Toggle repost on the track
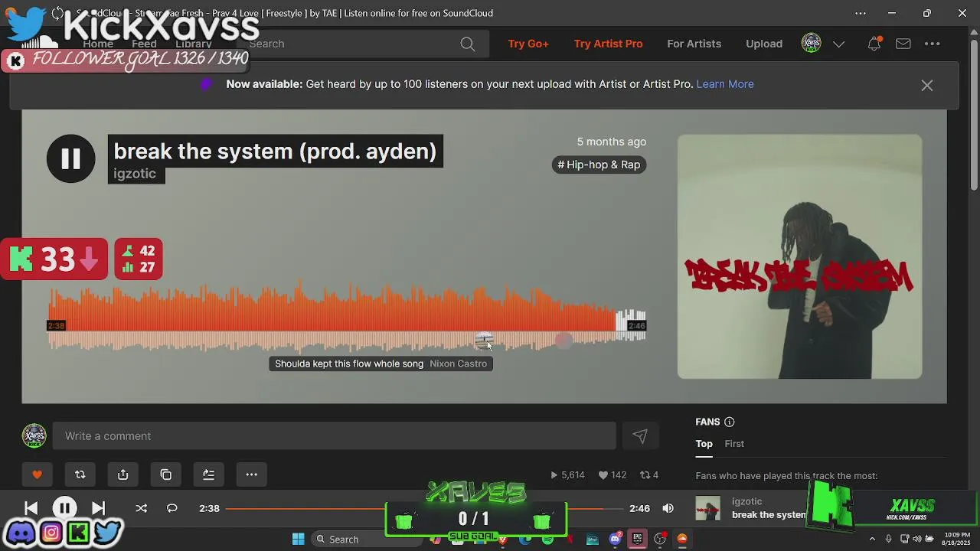The height and width of the screenshot is (551, 980). (80, 474)
